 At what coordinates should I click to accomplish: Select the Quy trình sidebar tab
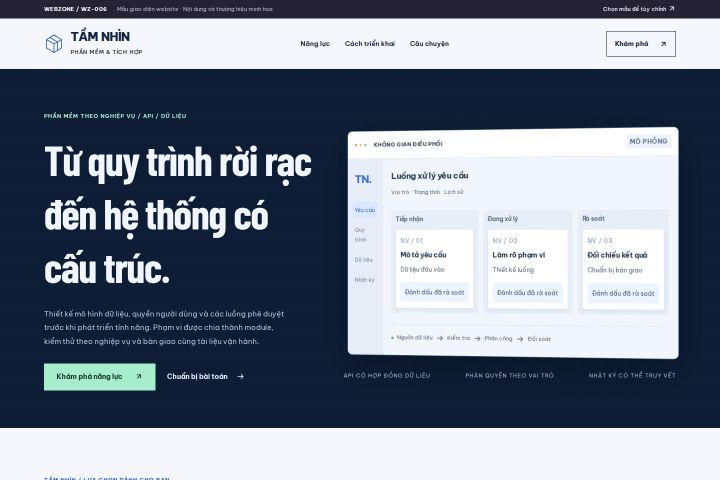360,234
